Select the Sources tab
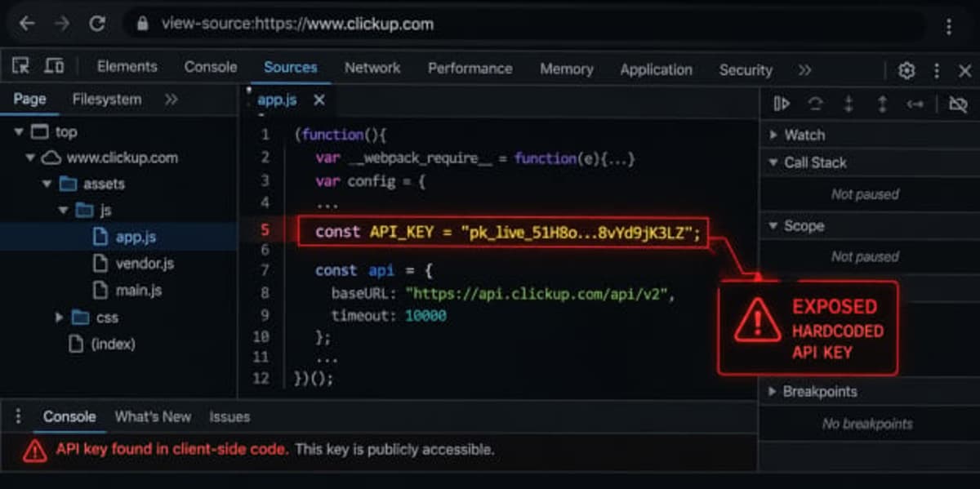 (290, 67)
